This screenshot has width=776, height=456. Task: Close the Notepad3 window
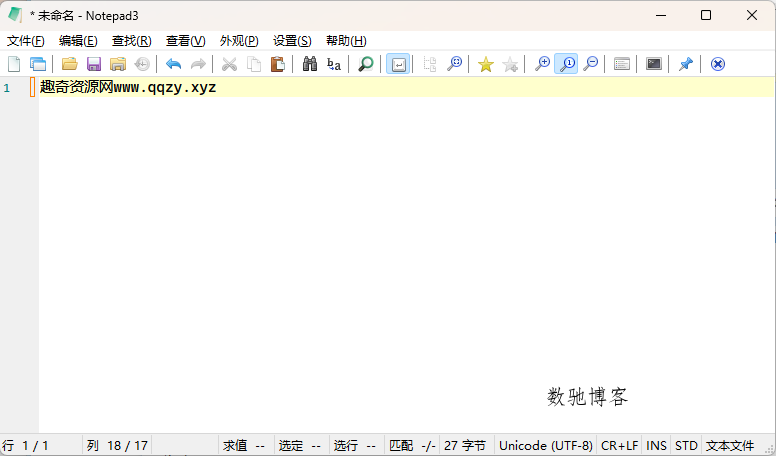coord(752,15)
